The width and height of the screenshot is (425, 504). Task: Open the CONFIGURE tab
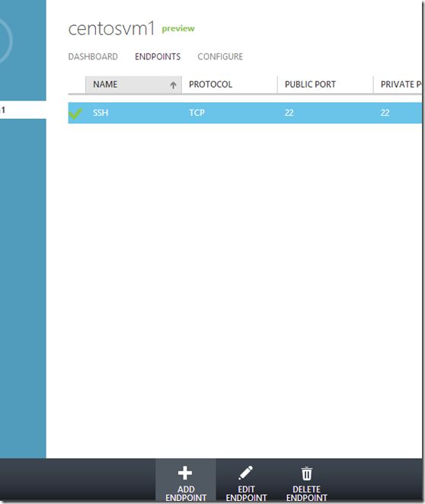(220, 56)
